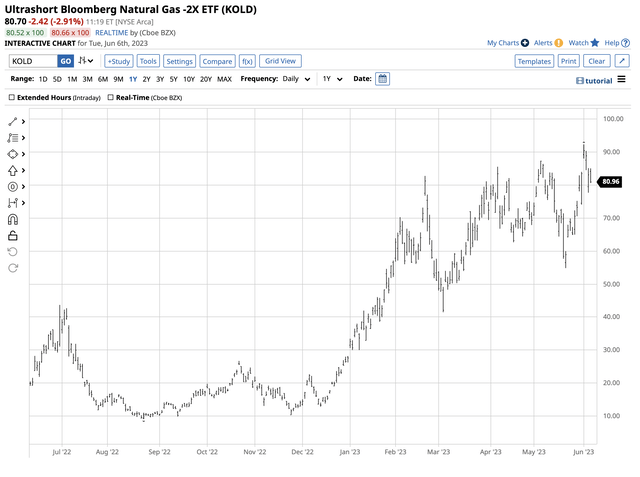Open chart Settings button
Viewport: 640px width, 477px height.
180,61
